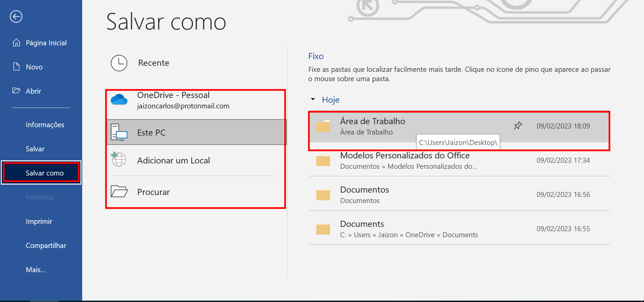Collapse the Hoje folder group

click(x=313, y=99)
